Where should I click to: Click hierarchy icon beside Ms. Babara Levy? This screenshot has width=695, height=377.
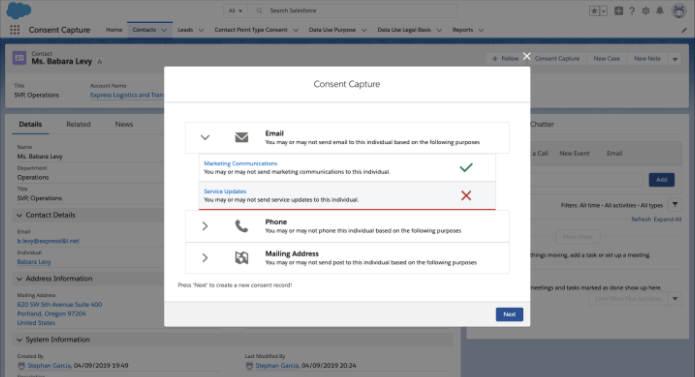[x=100, y=62]
